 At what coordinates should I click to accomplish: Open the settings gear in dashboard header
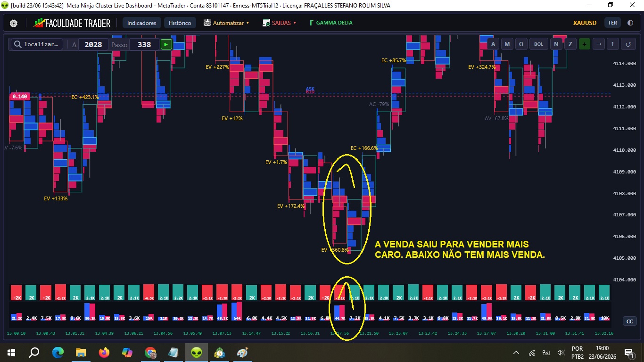14,23
